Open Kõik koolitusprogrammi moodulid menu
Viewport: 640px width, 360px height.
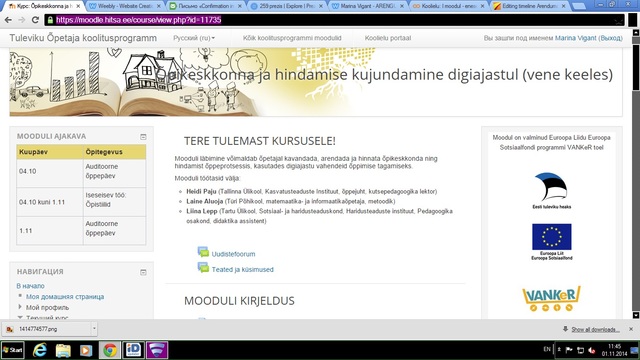pos(292,38)
